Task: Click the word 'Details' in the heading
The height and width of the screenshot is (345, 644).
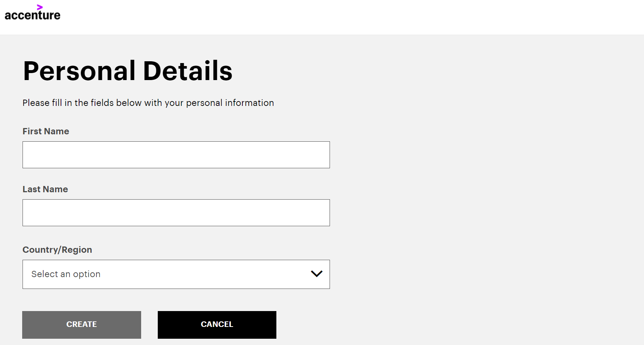Action: pos(188,71)
